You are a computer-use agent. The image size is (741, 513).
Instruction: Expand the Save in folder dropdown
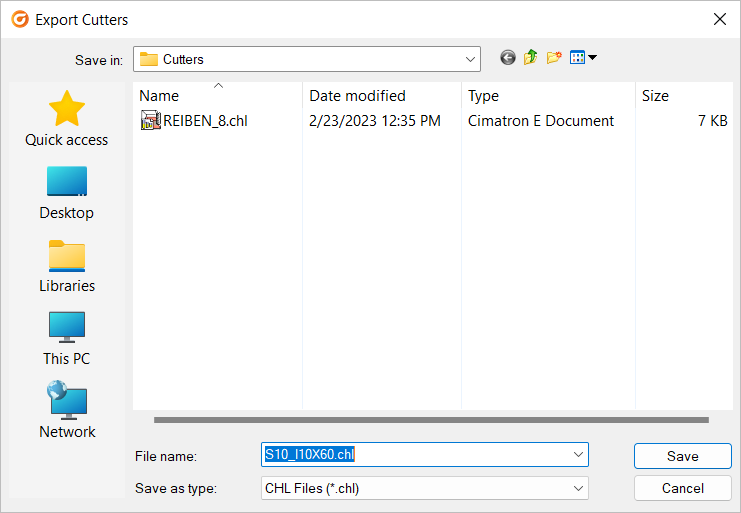470,59
